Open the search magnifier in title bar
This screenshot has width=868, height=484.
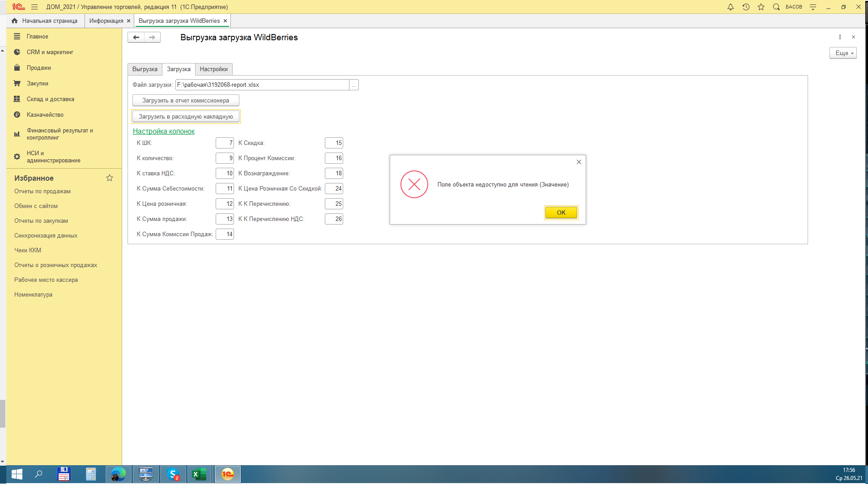776,7
